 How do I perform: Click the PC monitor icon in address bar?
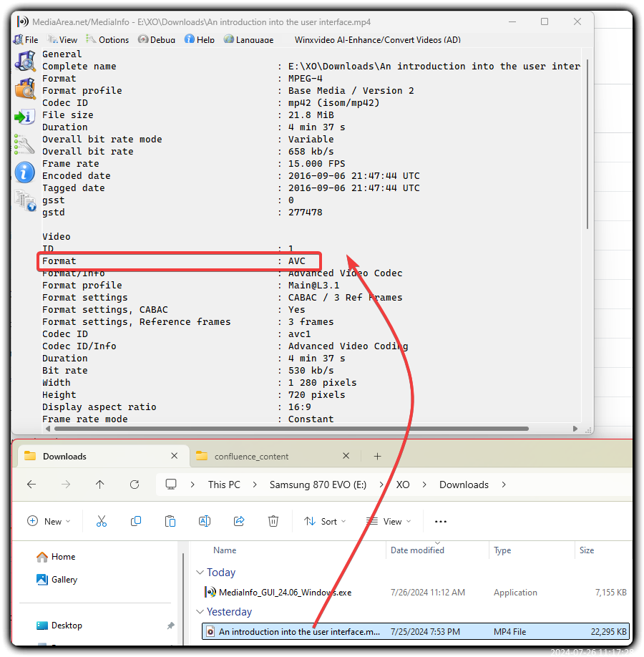pyautogui.click(x=171, y=485)
